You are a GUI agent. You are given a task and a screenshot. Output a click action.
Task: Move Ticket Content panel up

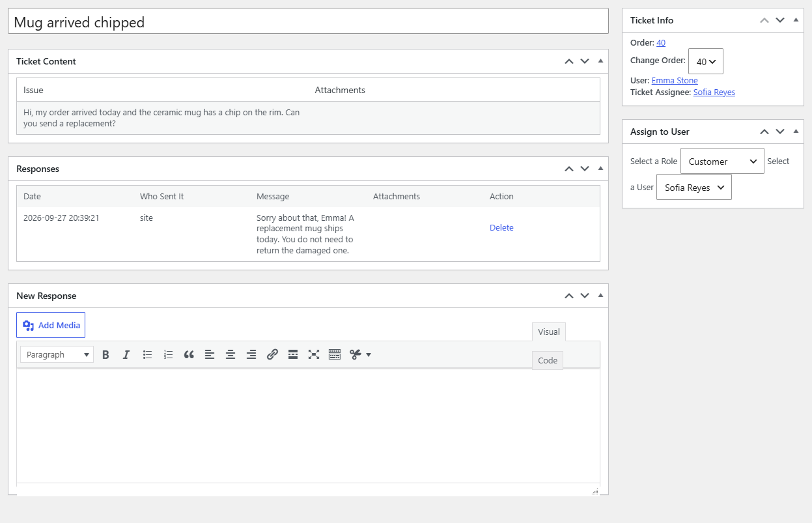coord(569,61)
